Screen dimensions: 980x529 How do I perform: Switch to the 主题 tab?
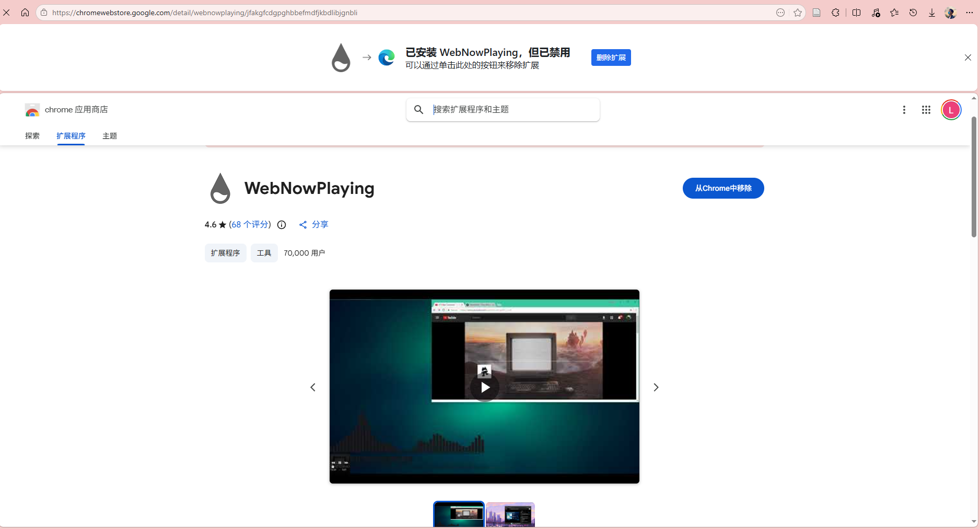click(110, 136)
